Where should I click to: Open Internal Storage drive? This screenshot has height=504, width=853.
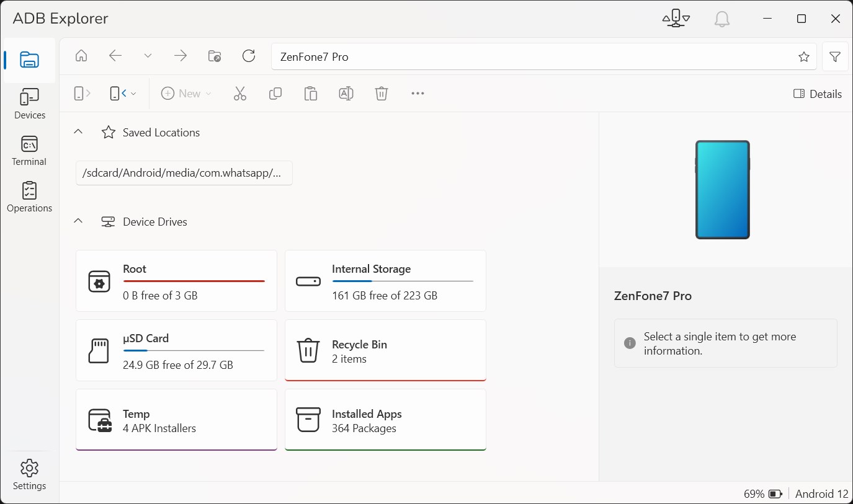(x=385, y=281)
